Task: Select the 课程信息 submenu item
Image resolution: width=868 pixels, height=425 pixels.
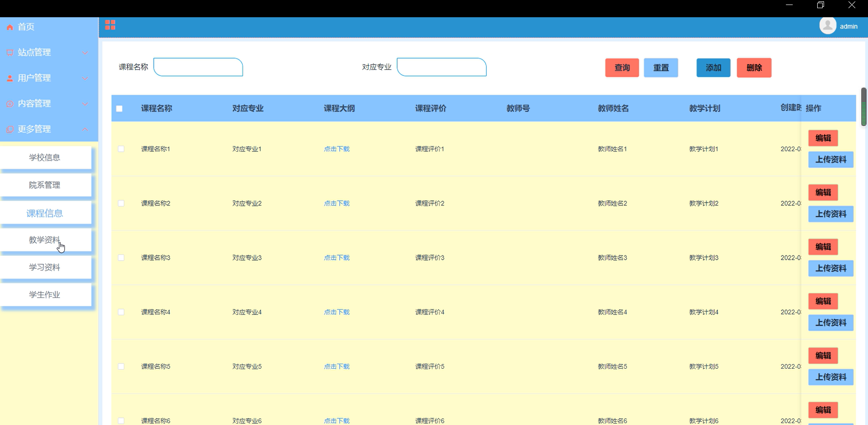Action: pos(45,213)
